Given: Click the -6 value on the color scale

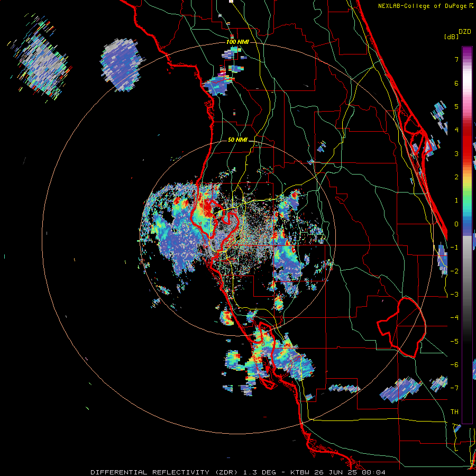Looking at the screenshot, I should click(x=454, y=365).
